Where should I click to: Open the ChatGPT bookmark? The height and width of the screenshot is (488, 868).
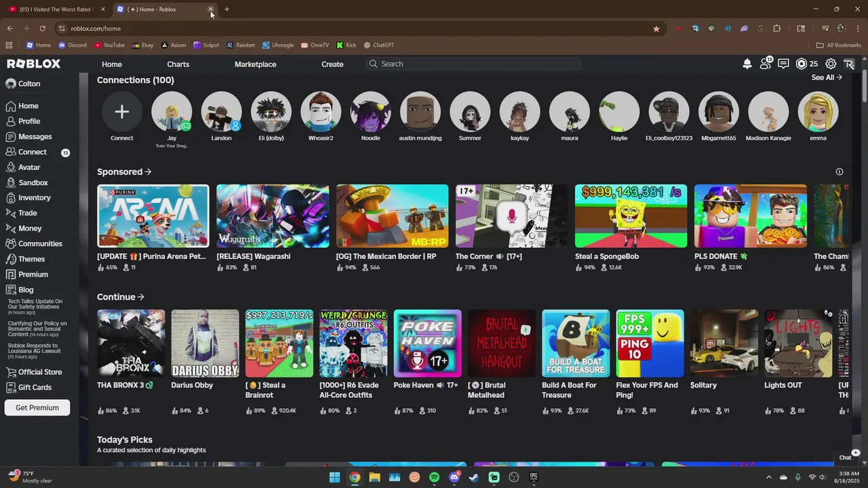point(378,45)
